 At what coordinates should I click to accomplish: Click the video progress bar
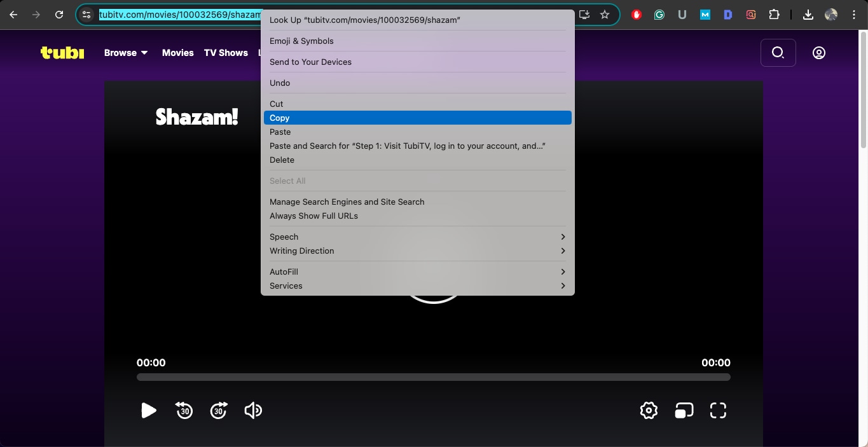point(433,377)
